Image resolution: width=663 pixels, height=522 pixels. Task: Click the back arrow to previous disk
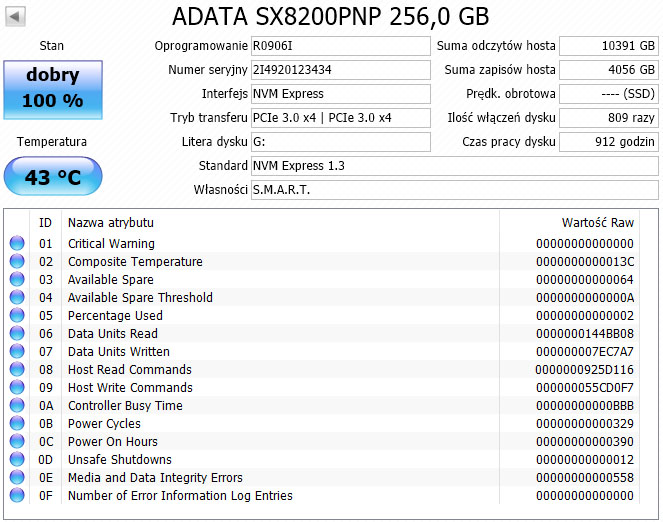tap(15, 17)
